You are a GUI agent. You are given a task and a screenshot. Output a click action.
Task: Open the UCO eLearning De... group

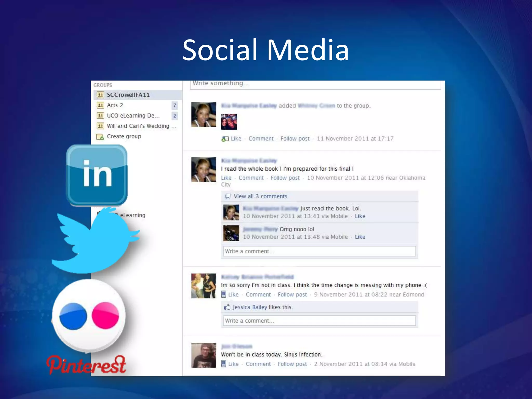[x=133, y=116]
